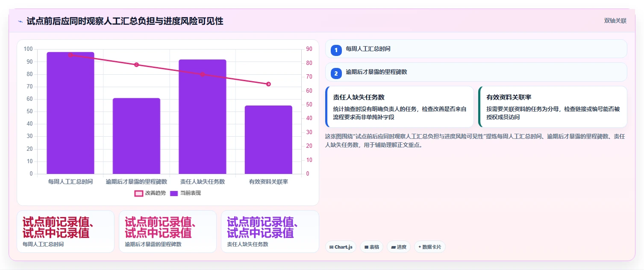Click the Chart.js tag chip
Viewport: 644px width, 270px height.
[x=341, y=247]
